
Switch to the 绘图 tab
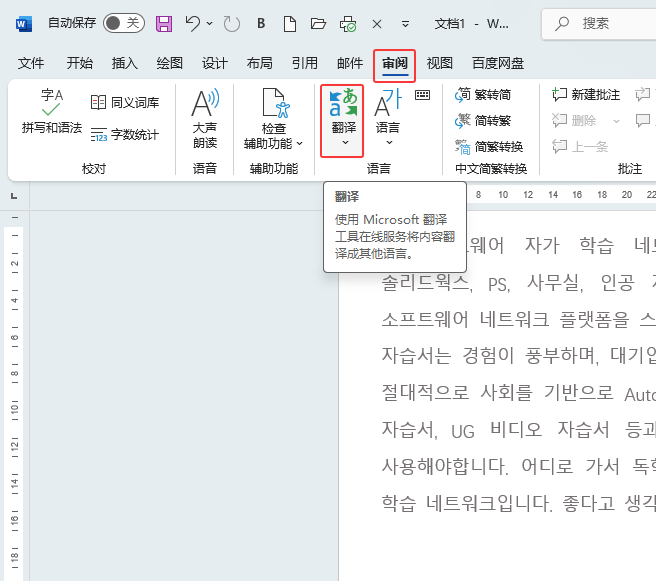coord(169,63)
